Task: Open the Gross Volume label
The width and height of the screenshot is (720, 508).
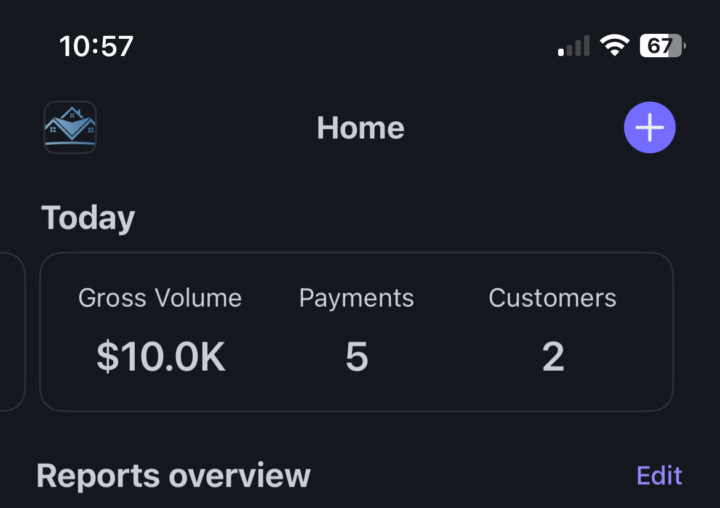Action: point(160,298)
